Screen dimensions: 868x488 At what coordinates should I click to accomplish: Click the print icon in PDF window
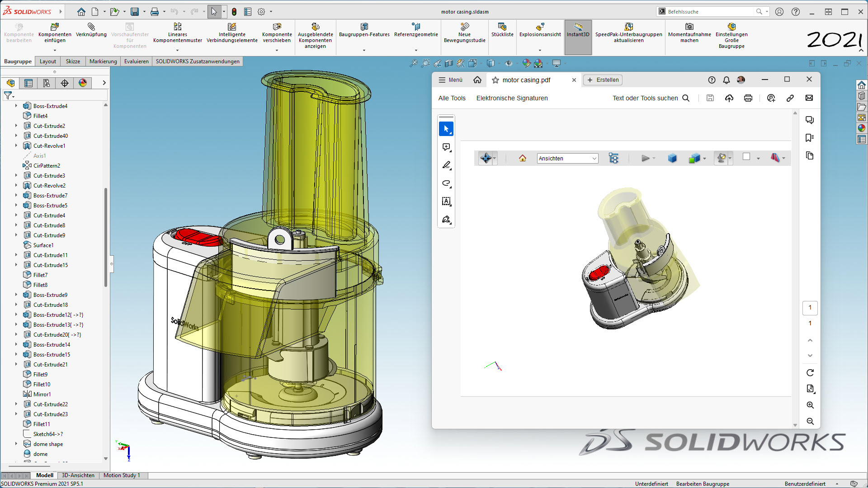tap(748, 98)
